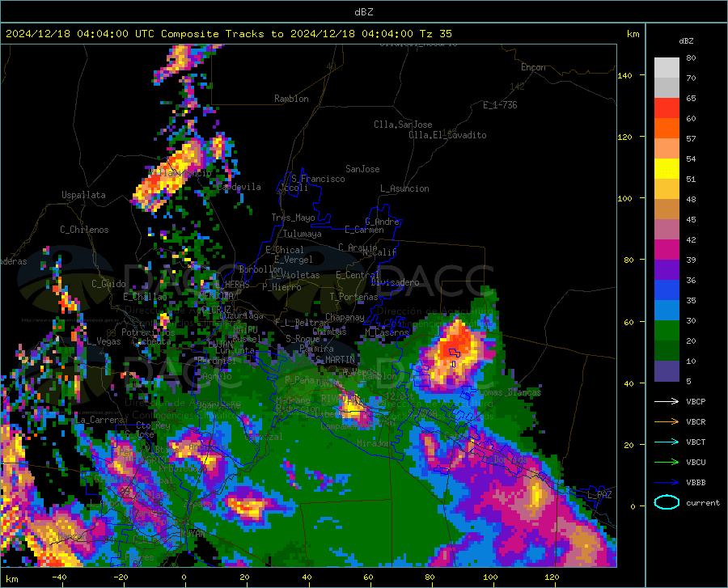Image resolution: width=728 pixels, height=588 pixels.
Task: Pick the magenta 42 dBZ legend color
Action: pyautogui.click(x=667, y=249)
